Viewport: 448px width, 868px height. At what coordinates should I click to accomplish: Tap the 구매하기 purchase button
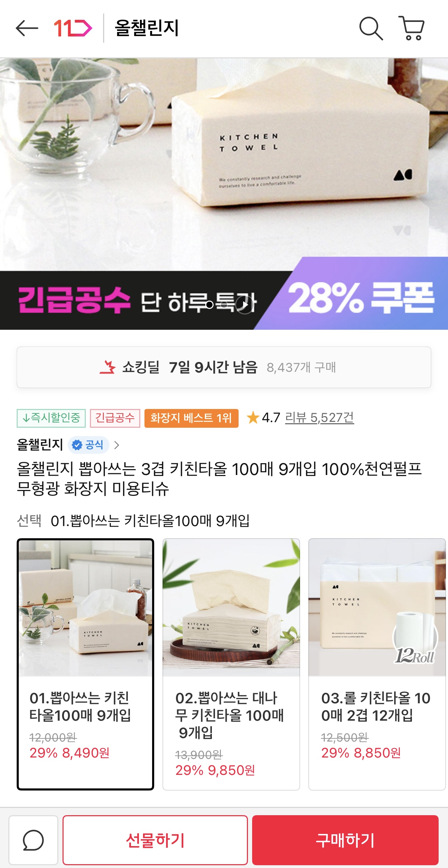point(345,840)
